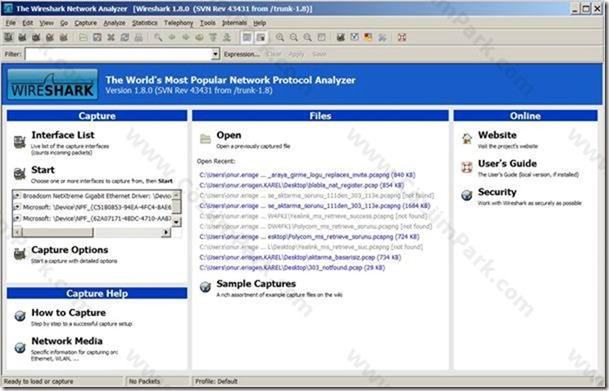609x391 pixels.
Task: Click the Go to first packet icon
Action: tap(213, 37)
